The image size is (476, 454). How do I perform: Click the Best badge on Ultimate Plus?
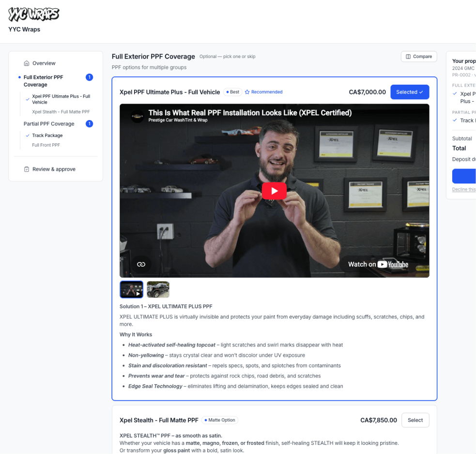(232, 92)
